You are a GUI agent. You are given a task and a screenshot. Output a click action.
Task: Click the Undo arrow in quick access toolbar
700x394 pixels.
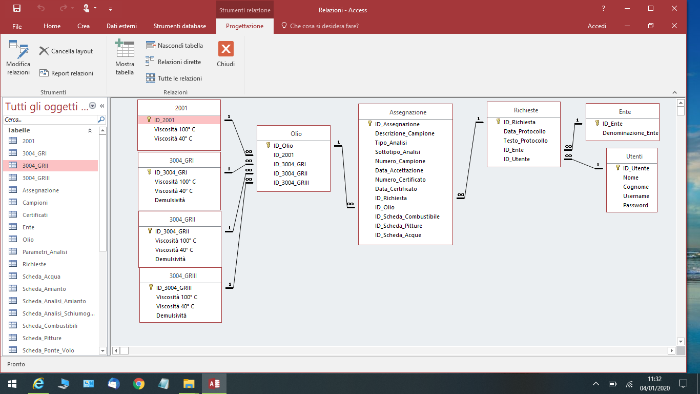(41, 8)
